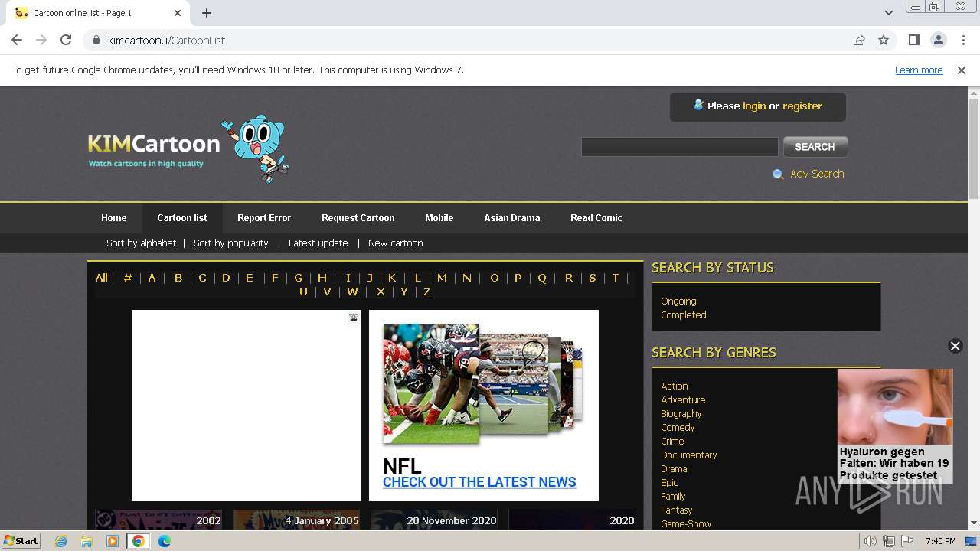Screen dimensions: 980x551
Task: Filter cartoons starting with W
Action: click(352, 292)
